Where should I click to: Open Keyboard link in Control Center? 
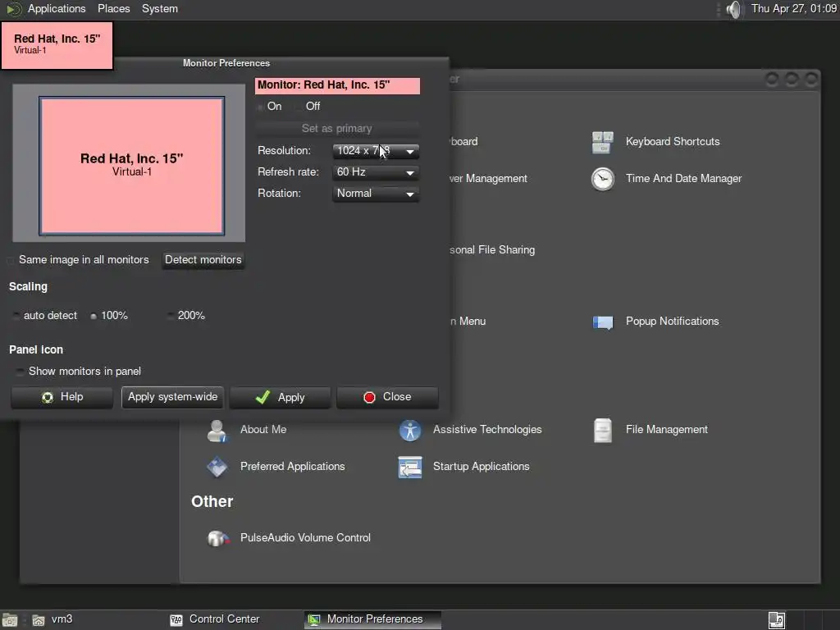(x=463, y=142)
